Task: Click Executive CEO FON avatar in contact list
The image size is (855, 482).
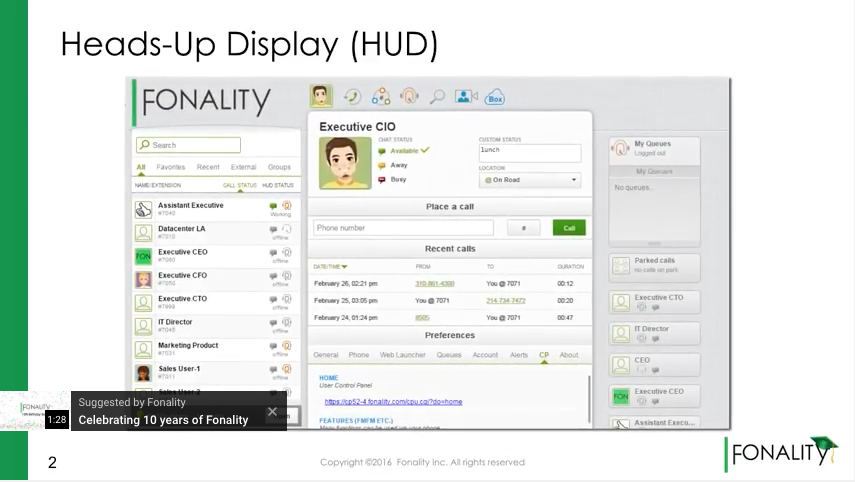Action: coord(143,256)
